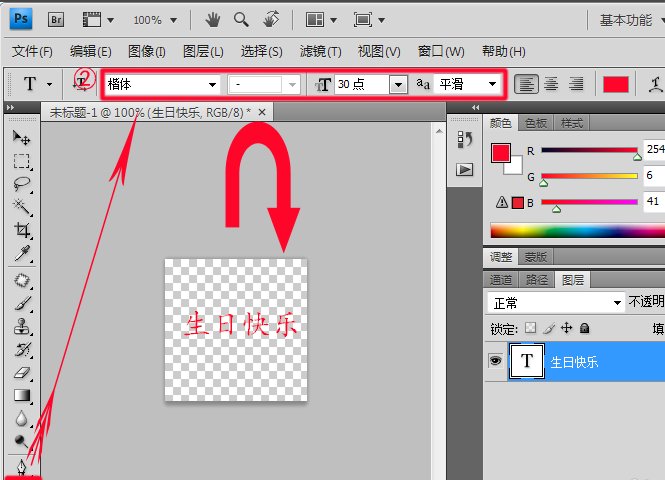The image size is (665, 480).
Task: Toggle text orientation button
Action: click(81, 84)
